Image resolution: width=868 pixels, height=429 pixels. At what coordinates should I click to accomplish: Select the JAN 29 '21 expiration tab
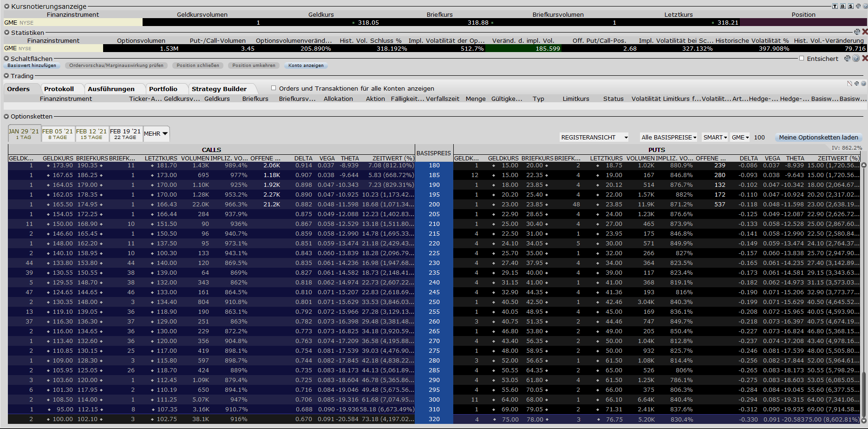pyautogui.click(x=24, y=134)
